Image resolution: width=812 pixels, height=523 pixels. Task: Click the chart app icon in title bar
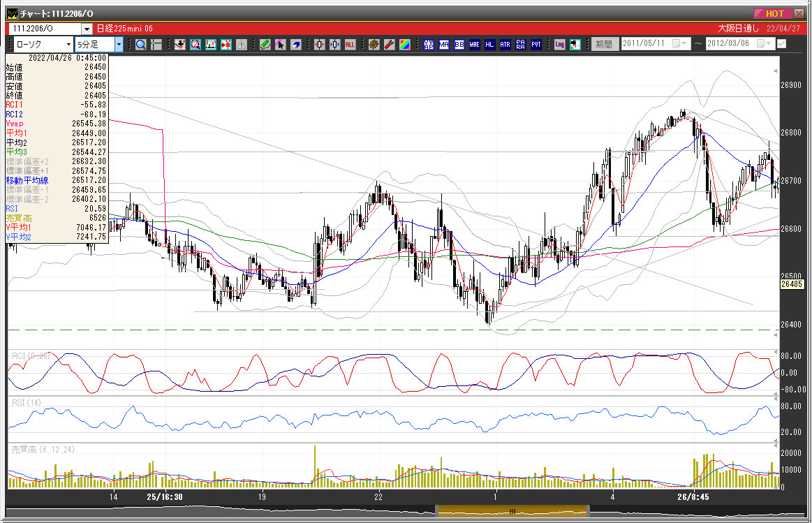[12, 13]
